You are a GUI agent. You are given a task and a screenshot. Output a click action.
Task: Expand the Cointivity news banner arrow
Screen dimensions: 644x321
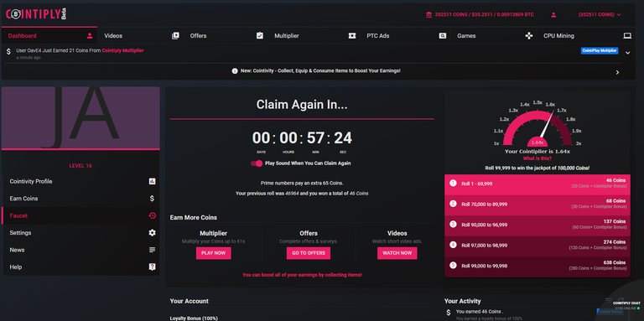(617, 72)
